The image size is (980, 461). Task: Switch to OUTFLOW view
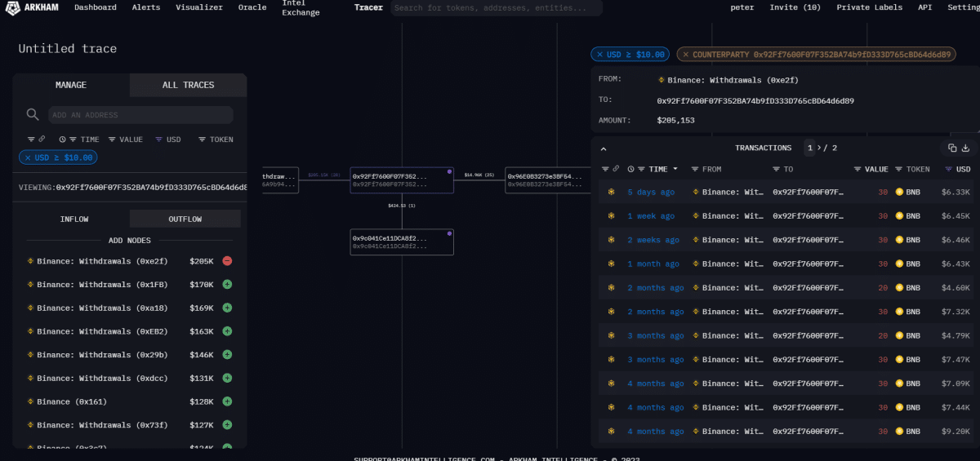[185, 219]
